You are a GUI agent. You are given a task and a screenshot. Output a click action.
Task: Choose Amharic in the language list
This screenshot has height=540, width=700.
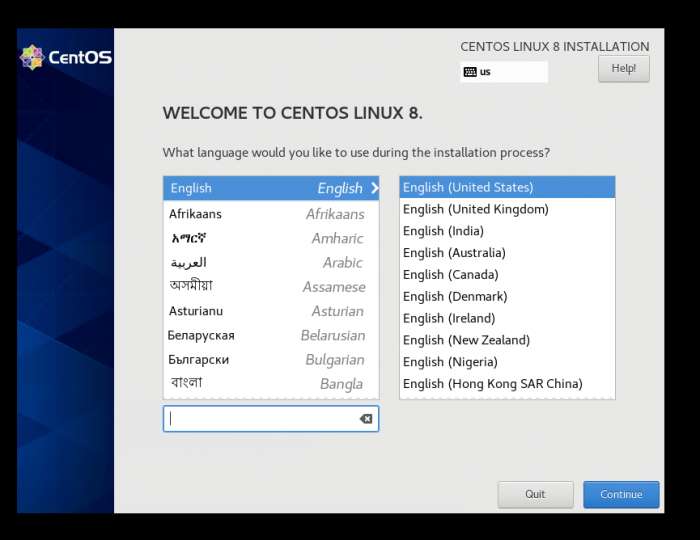coord(270,238)
